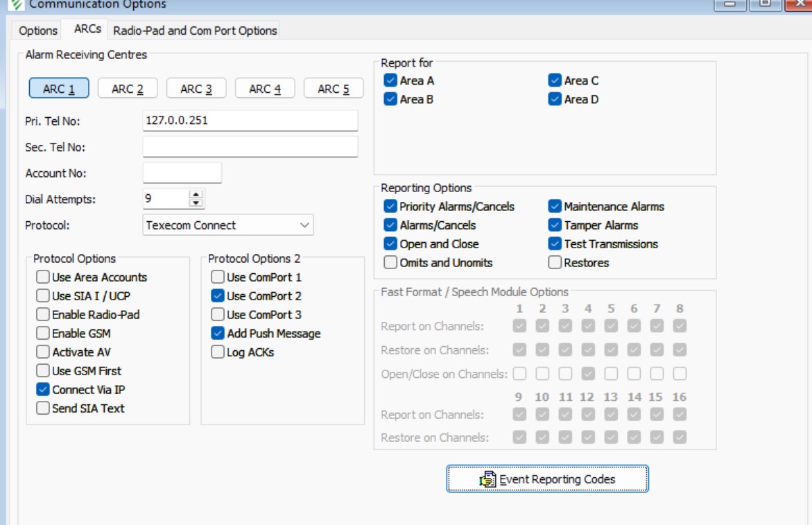812x525 pixels.
Task: Click the Pri. Tel No input field
Action: (250, 121)
